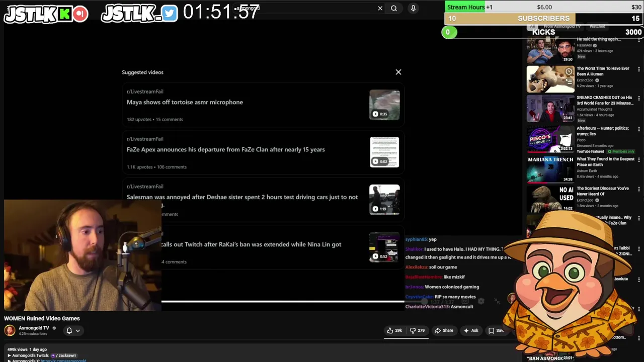Image resolution: width=644 pixels, height=362 pixels.
Task: Open more options for SNEAKO CRASHES OUT video
Action: (x=639, y=99)
